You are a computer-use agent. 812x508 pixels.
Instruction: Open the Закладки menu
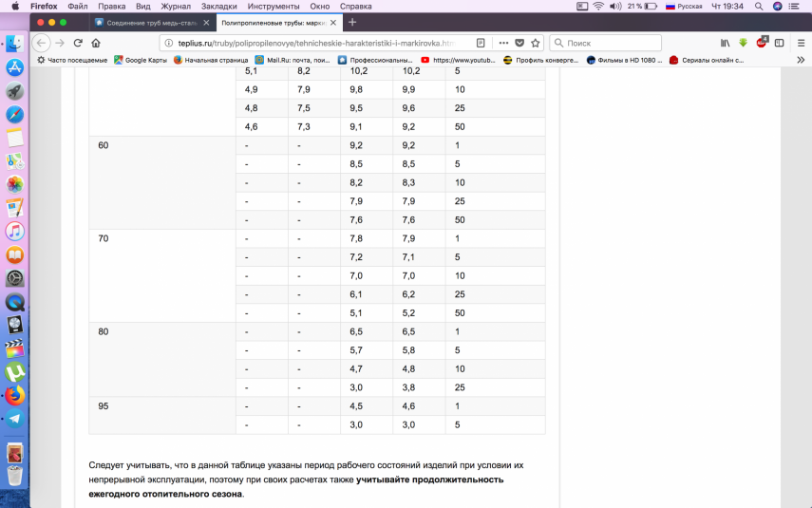click(218, 6)
